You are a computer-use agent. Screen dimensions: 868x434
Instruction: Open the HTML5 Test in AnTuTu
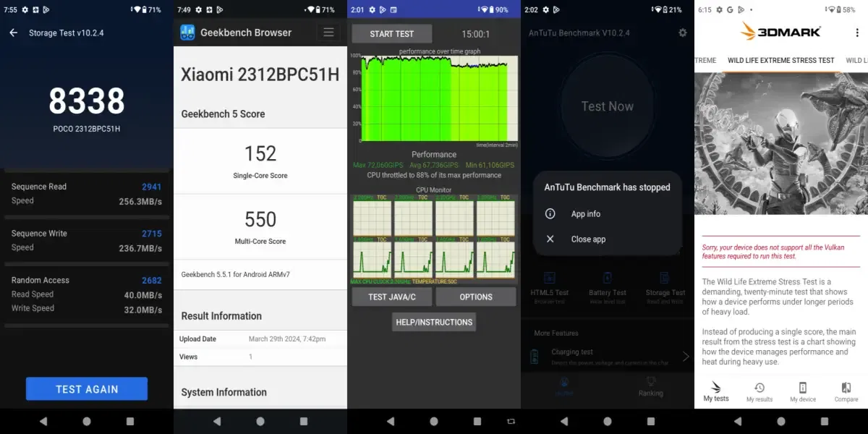pyautogui.click(x=550, y=284)
